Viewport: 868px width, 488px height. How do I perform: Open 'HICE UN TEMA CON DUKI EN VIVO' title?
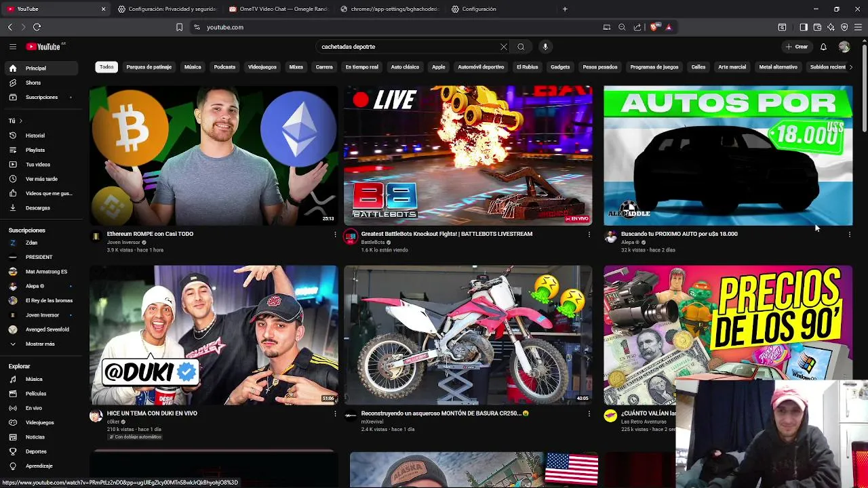152,413
